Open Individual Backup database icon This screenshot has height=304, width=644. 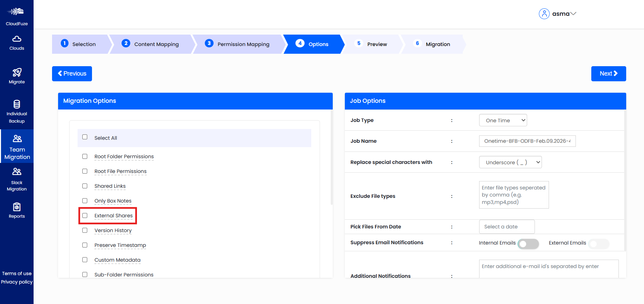click(17, 104)
